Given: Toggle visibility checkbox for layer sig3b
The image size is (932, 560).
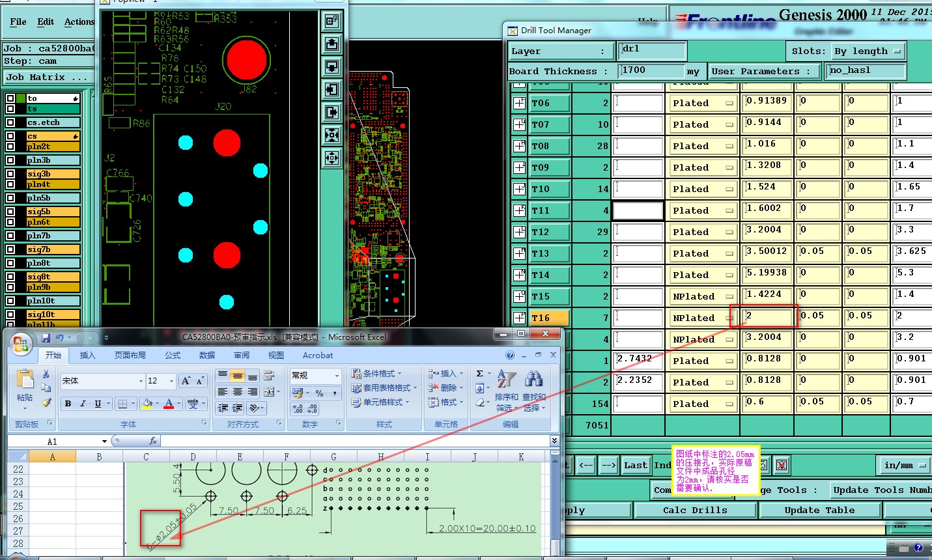Looking at the screenshot, I should [x=10, y=175].
